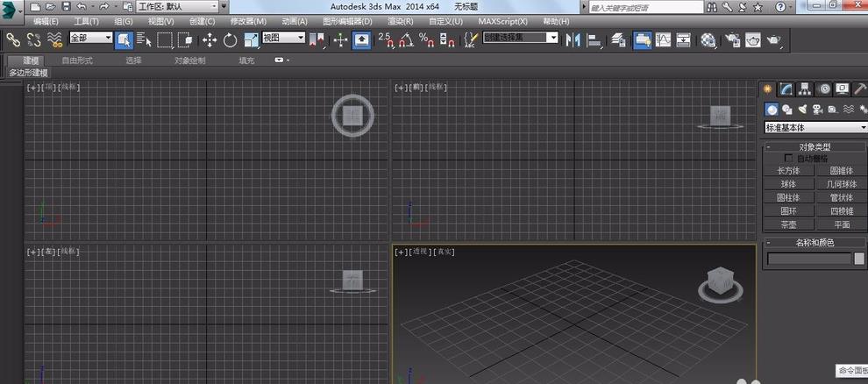Click the 几何球体 geosphere button
Screen dimensions: 868x384
[842, 184]
